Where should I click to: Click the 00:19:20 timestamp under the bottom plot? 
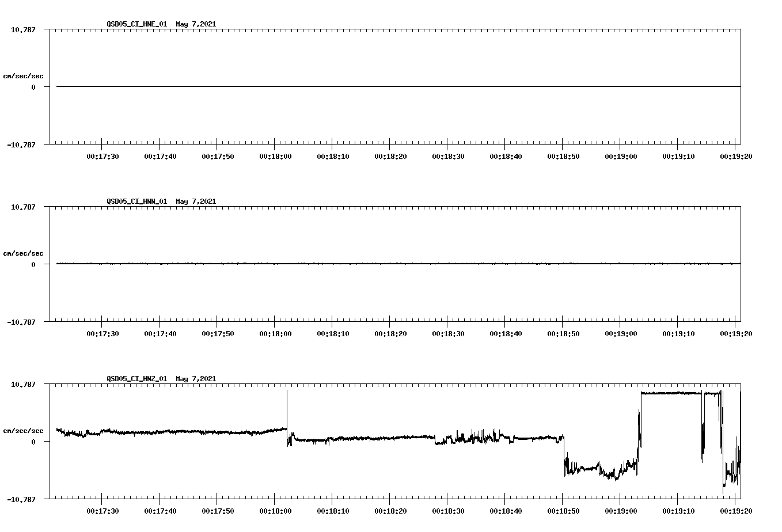(736, 510)
